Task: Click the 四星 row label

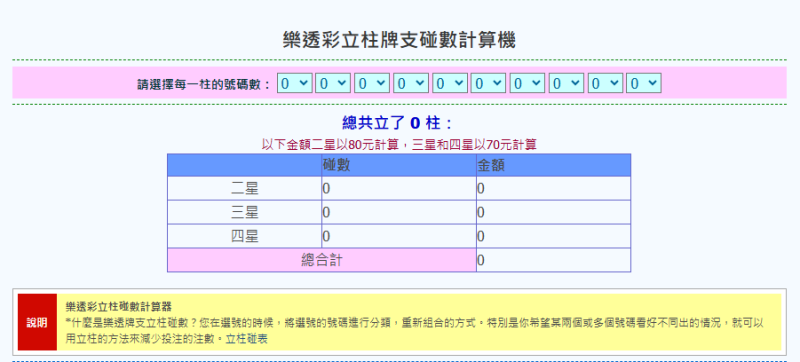Action: 244,237
